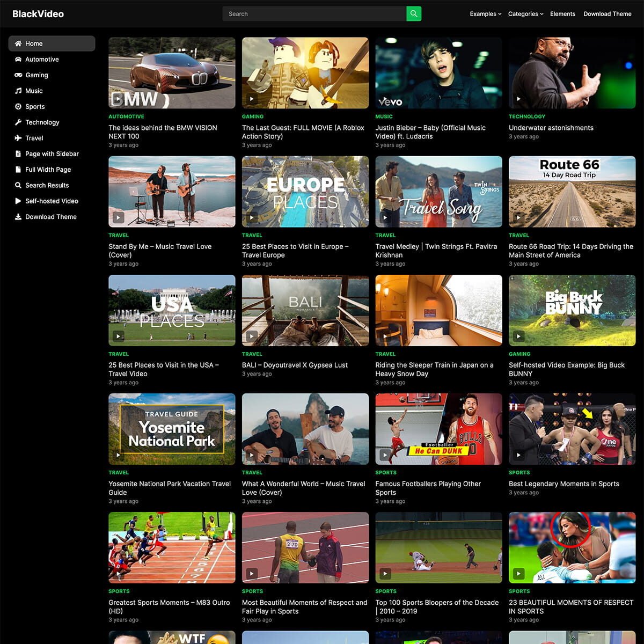The height and width of the screenshot is (644, 644).
Task: Click the gamepad icon beside Gaming
Action: tap(18, 75)
